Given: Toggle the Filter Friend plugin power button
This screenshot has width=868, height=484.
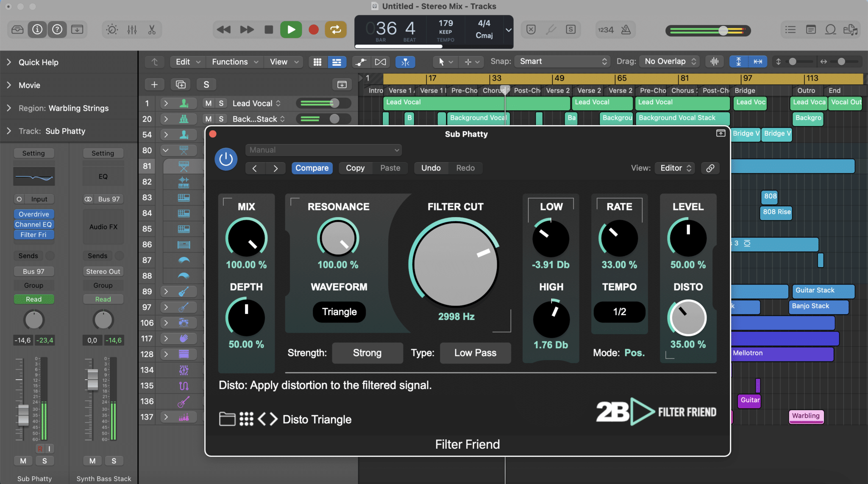Looking at the screenshot, I should [225, 159].
